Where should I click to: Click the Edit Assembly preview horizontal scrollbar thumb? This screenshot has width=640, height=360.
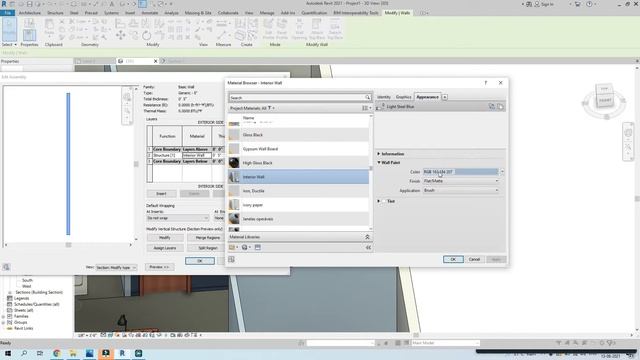point(69,245)
